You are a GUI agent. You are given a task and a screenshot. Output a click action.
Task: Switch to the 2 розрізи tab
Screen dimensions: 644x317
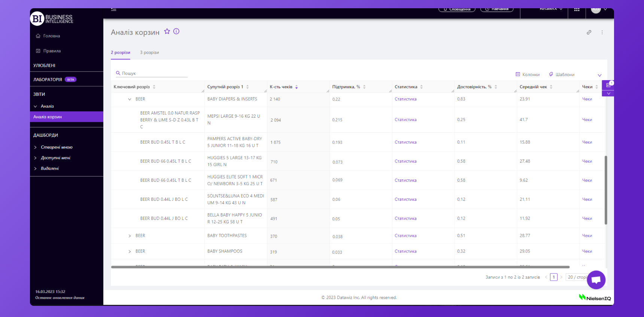click(121, 52)
